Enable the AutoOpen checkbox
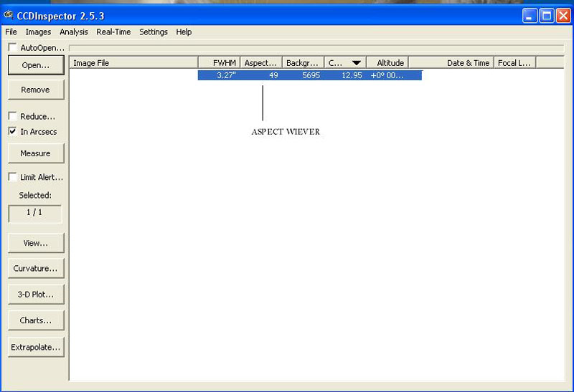This screenshot has height=392, width=574. [12, 47]
